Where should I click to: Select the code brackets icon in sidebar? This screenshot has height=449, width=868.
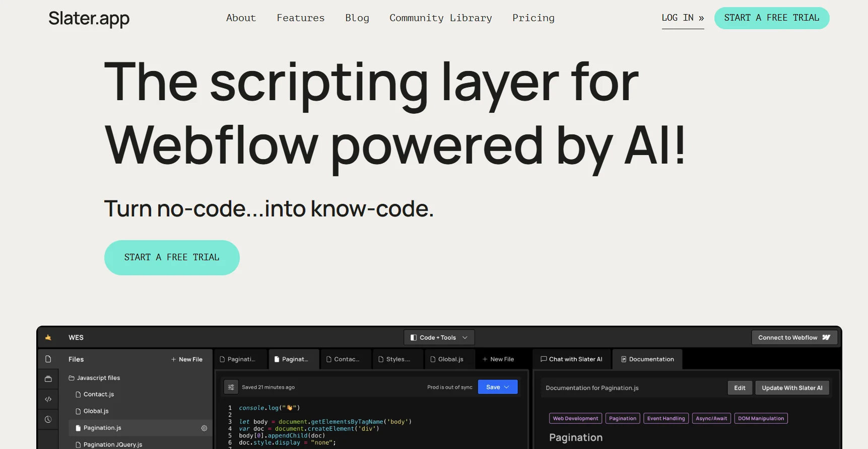[48, 399]
